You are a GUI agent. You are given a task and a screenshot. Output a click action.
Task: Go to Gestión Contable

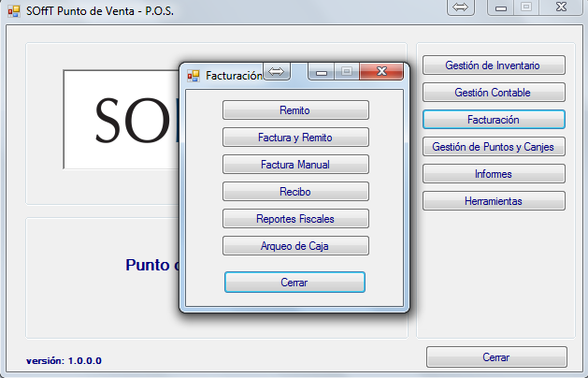[x=494, y=93]
